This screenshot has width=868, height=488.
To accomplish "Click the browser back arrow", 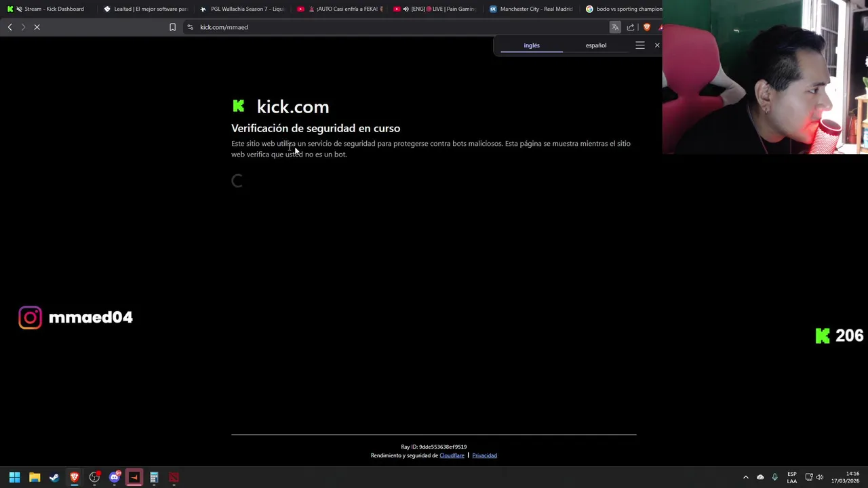I will 10,27.
